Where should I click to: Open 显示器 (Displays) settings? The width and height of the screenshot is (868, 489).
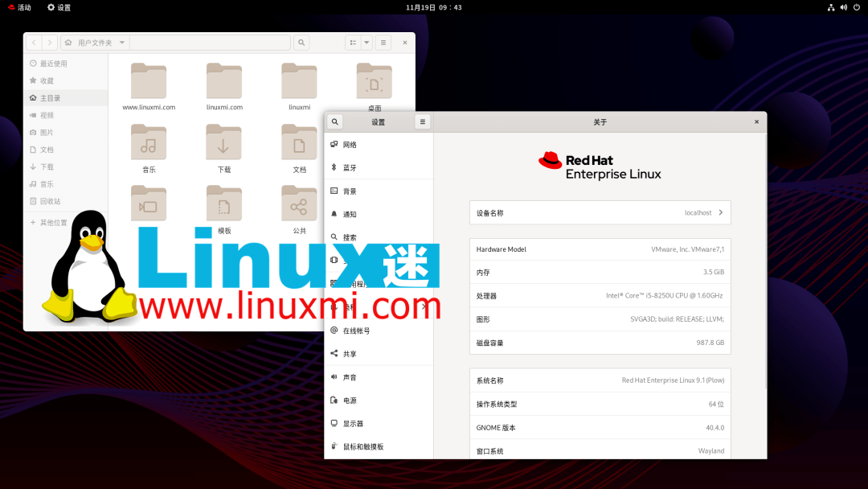pos(356,423)
